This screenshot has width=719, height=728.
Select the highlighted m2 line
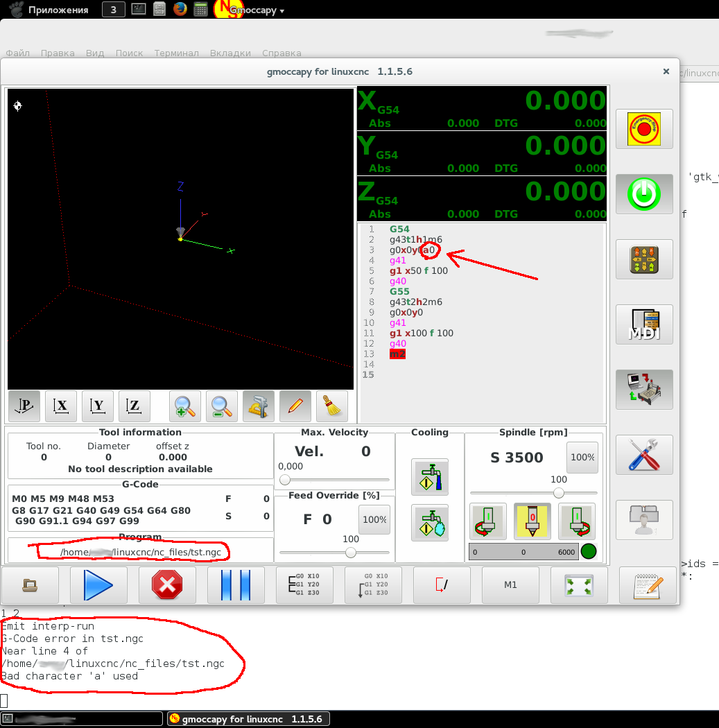[397, 354]
